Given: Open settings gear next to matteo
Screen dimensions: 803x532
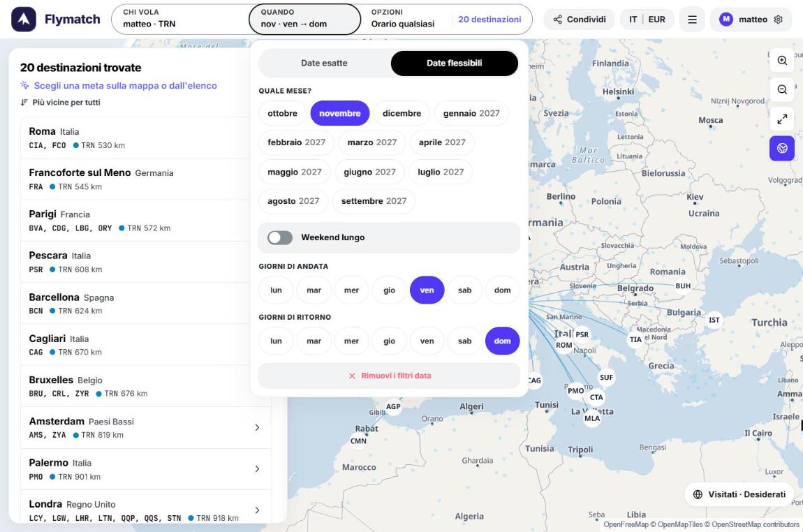Looking at the screenshot, I should click(778, 20).
